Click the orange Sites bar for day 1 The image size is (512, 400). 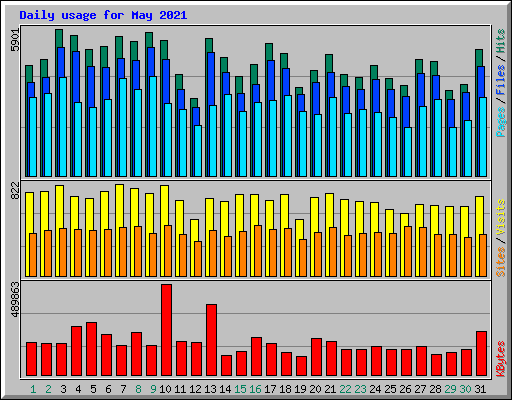[33, 255]
